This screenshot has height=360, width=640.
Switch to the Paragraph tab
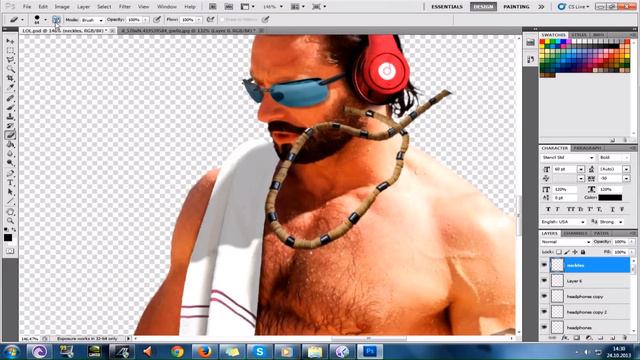tap(587, 148)
